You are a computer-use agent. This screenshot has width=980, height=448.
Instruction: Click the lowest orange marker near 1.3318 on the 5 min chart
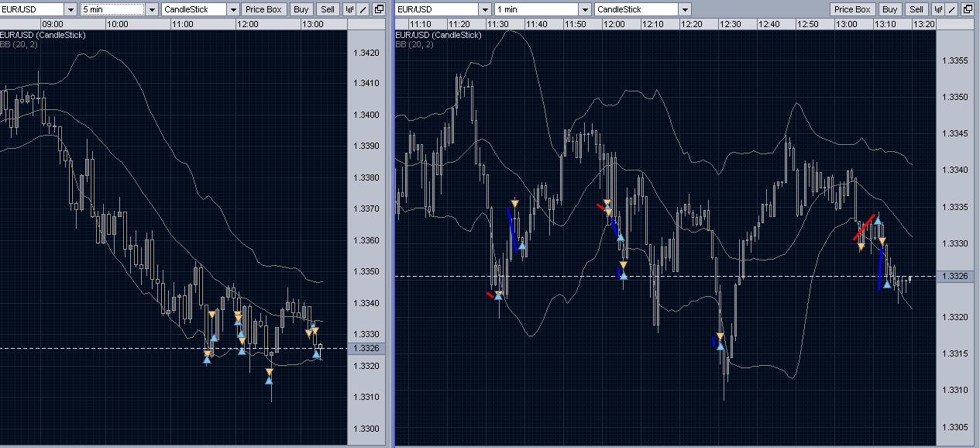(x=269, y=372)
